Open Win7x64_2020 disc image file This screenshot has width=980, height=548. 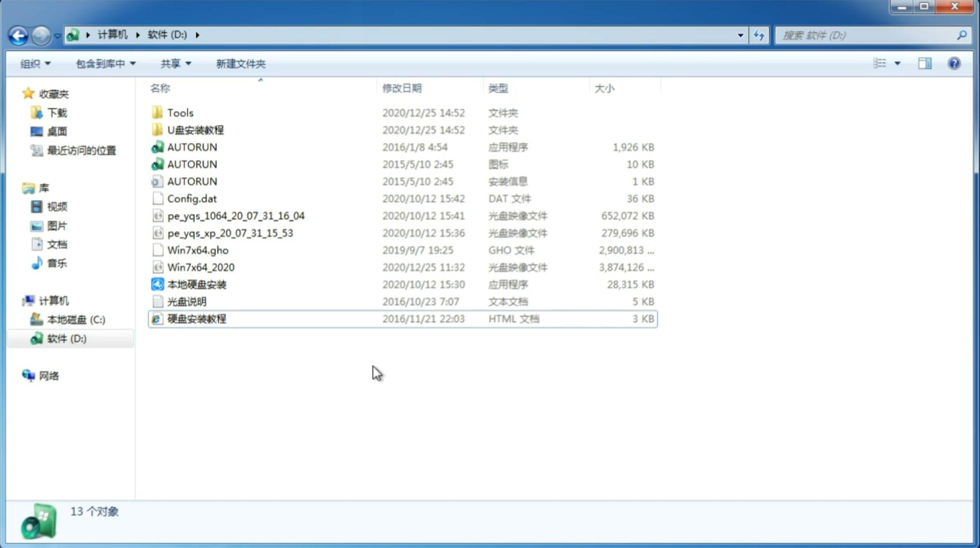click(x=201, y=266)
